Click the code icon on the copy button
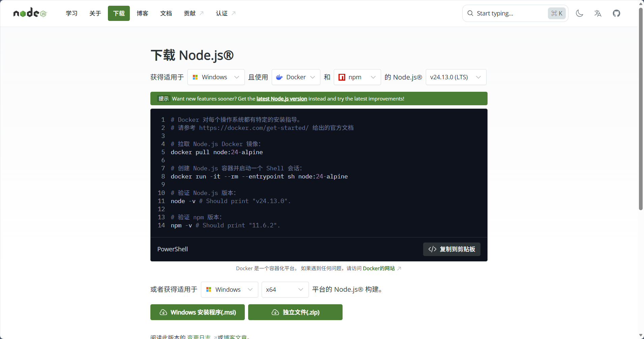The image size is (644, 339). pyautogui.click(x=432, y=249)
